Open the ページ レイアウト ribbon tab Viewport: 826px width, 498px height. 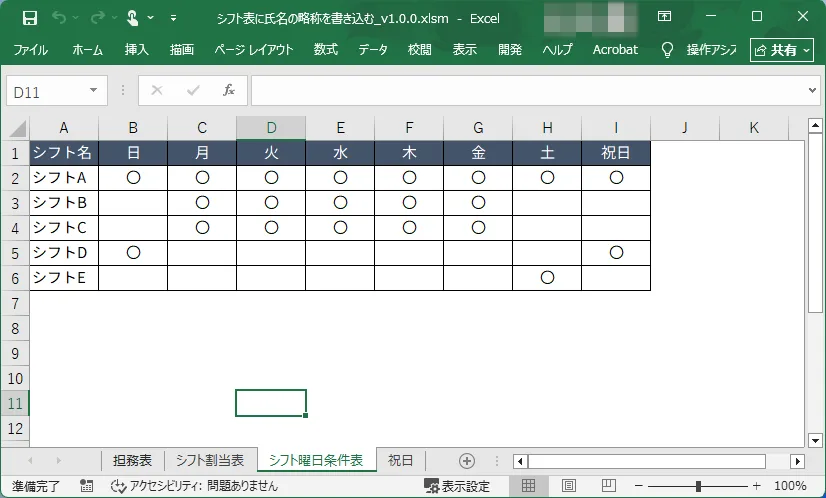253,50
